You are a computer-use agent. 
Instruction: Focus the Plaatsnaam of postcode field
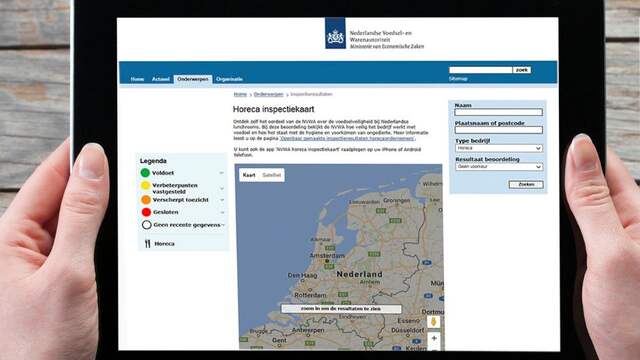(x=499, y=130)
